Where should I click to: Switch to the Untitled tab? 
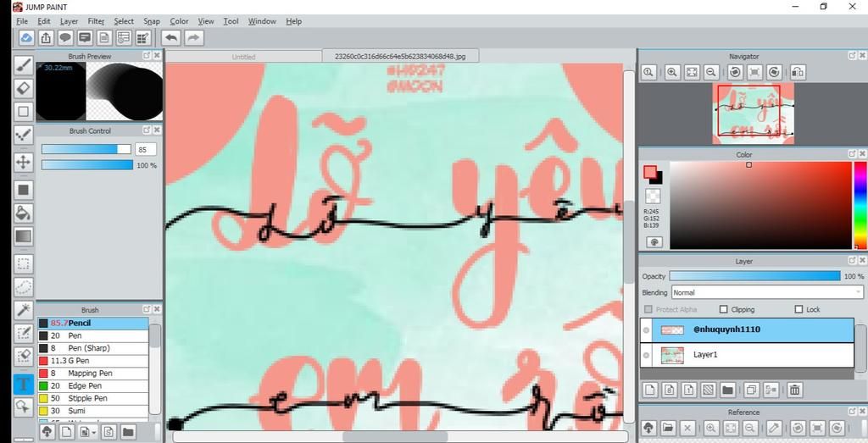click(243, 57)
